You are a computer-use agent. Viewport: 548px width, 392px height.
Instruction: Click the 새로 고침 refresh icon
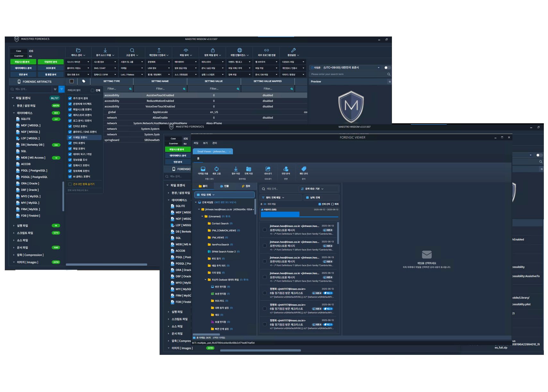217,169
